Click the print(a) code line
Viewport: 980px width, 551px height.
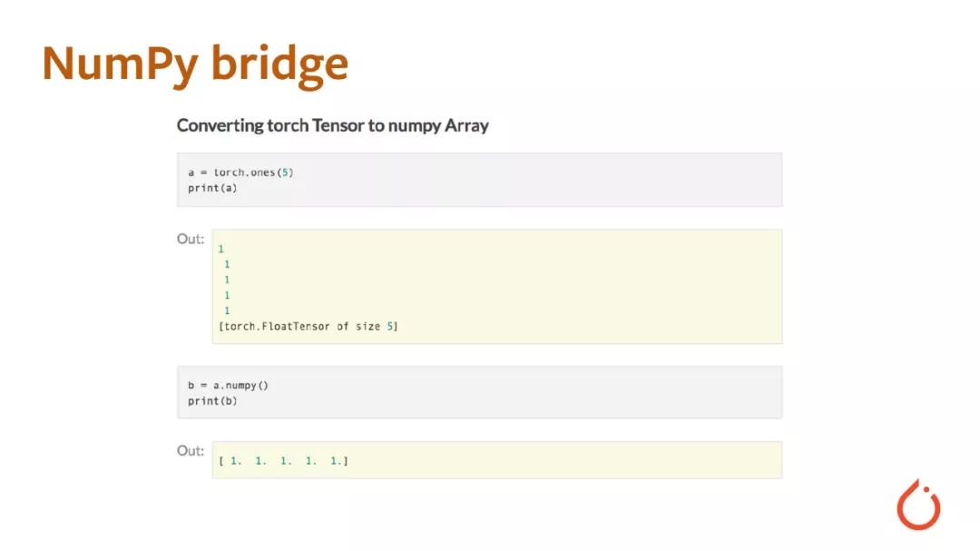[212, 188]
